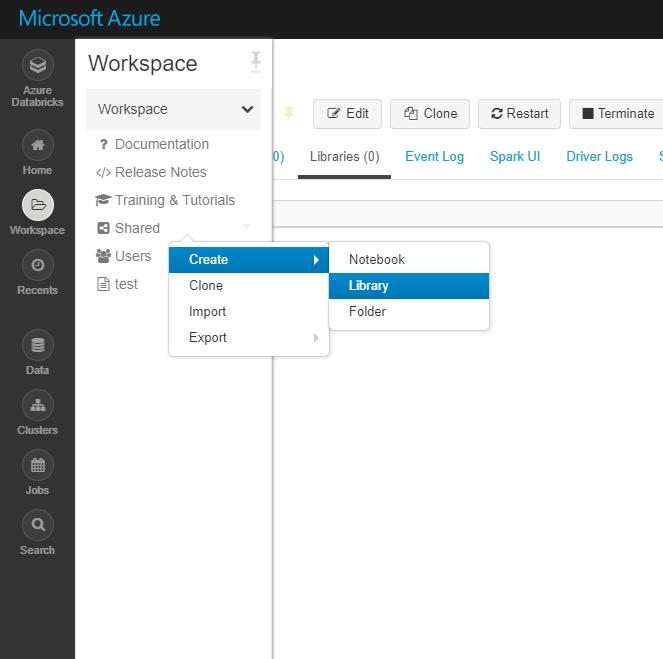Click the Users group icon
Image resolution: width=663 pixels, height=659 pixels.
[103, 256]
